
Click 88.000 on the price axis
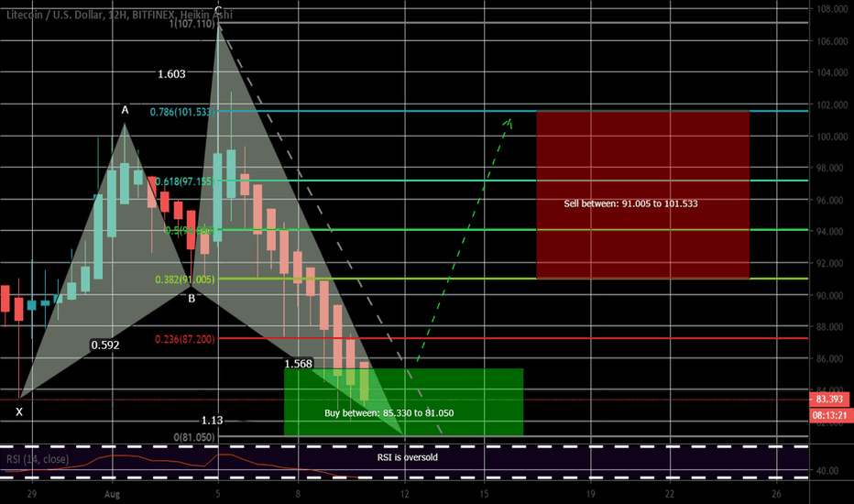point(831,327)
